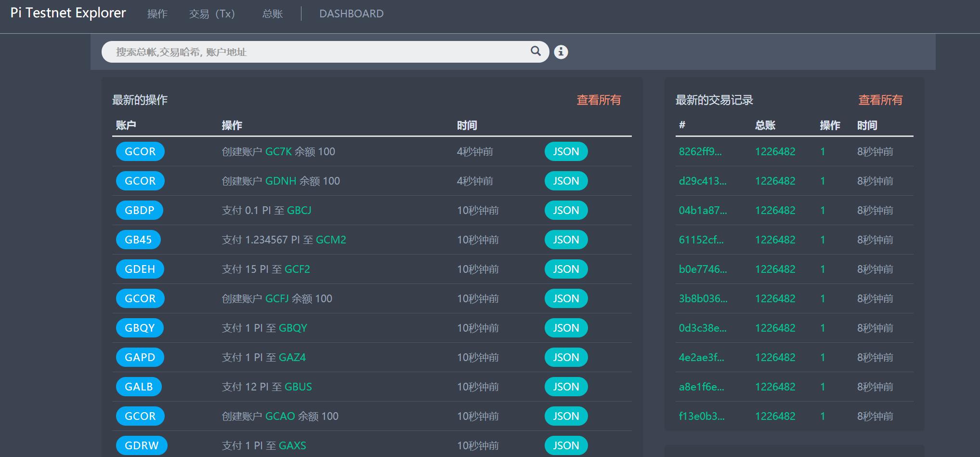Show JSON for 15 PI payment
Image resolution: width=980 pixels, height=457 pixels.
point(566,269)
